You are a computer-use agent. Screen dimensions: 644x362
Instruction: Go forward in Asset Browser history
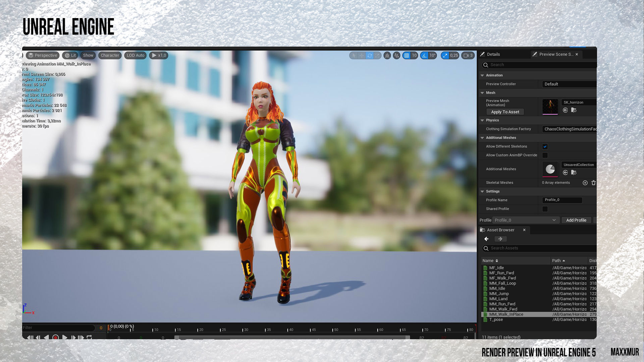click(500, 239)
